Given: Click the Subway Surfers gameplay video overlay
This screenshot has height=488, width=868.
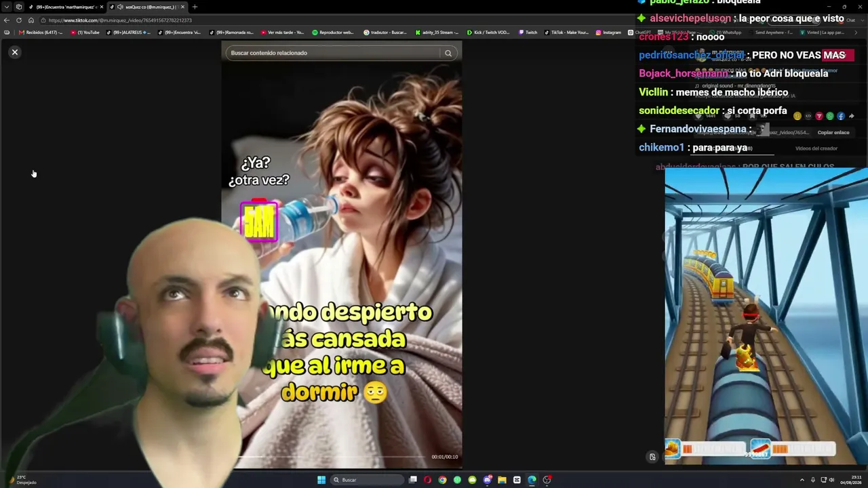Looking at the screenshot, I should pyautogui.click(x=766, y=317).
